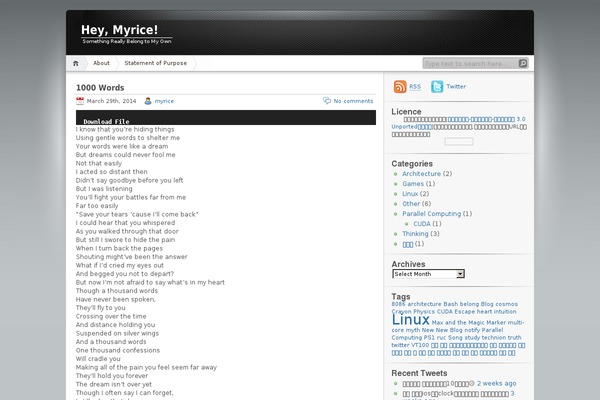Open the CUDA subcategory

pos(422,224)
